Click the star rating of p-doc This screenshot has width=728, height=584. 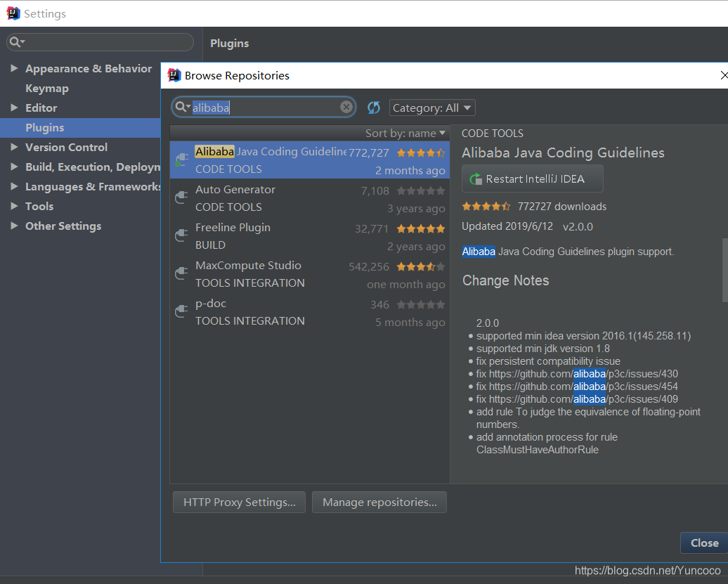pos(421,305)
